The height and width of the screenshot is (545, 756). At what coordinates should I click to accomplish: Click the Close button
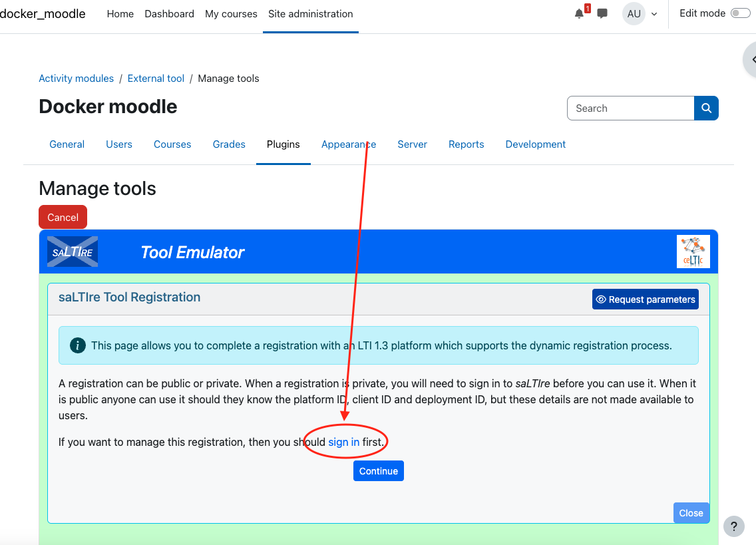click(691, 513)
